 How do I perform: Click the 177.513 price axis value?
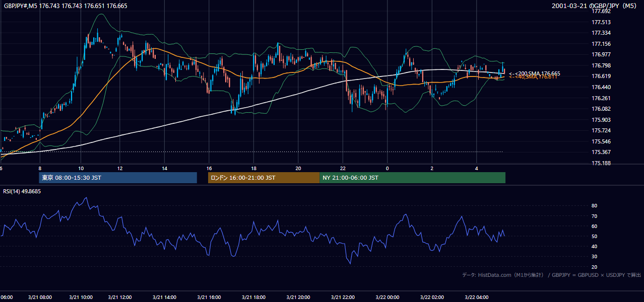tap(601, 22)
